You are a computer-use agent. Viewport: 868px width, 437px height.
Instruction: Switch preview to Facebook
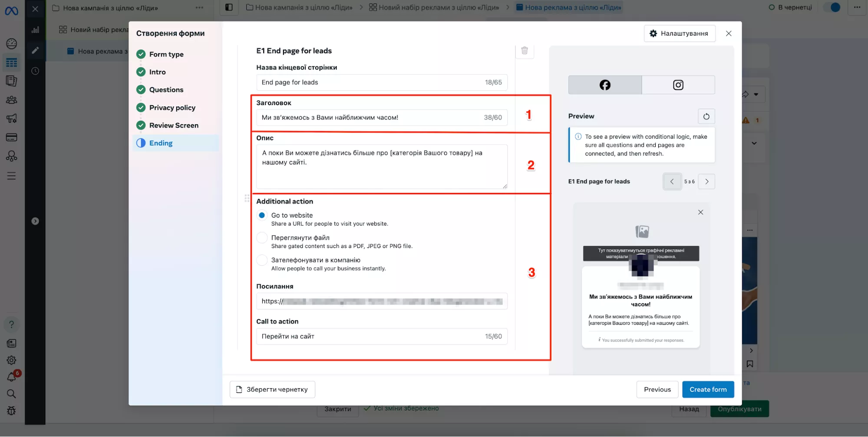(x=605, y=85)
